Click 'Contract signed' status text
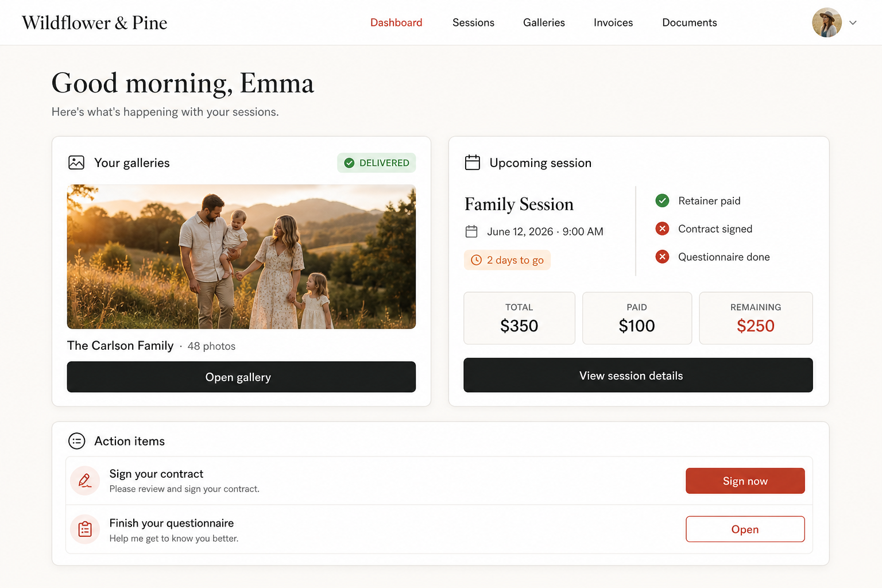 click(715, 229)
